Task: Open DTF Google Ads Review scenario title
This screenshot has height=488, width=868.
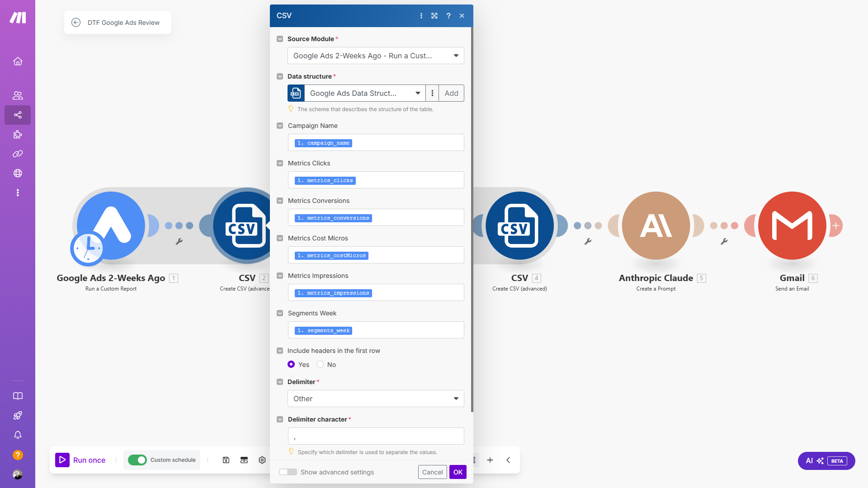Action: click(x=123, y=23)
